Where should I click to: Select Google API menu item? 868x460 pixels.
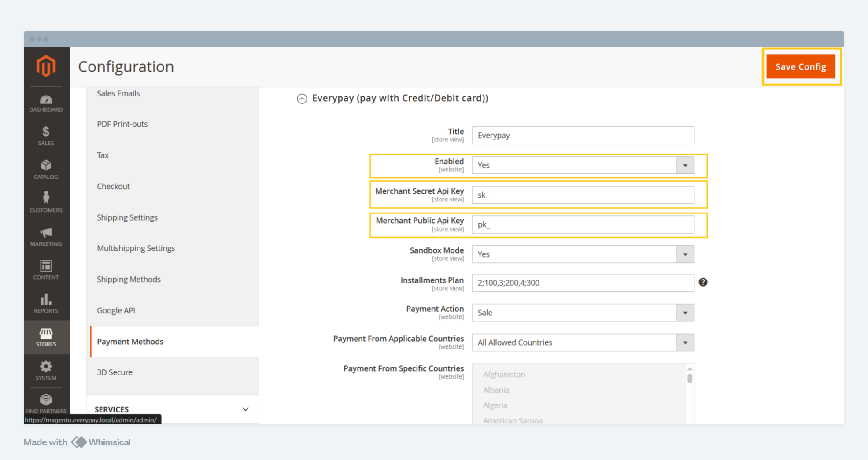[116, 310]
